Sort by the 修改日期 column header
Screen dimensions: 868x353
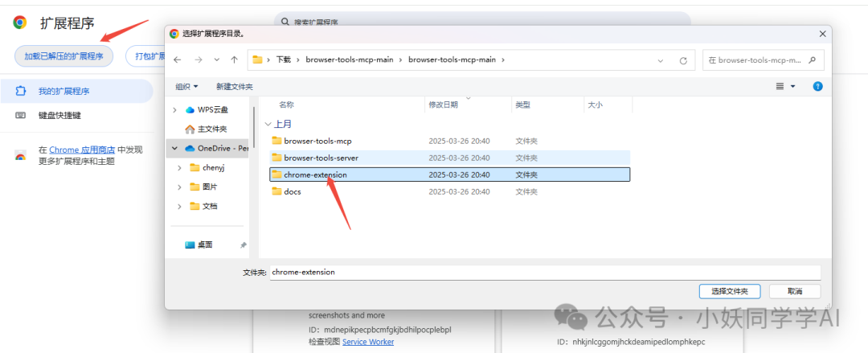(x=443, y=105)
